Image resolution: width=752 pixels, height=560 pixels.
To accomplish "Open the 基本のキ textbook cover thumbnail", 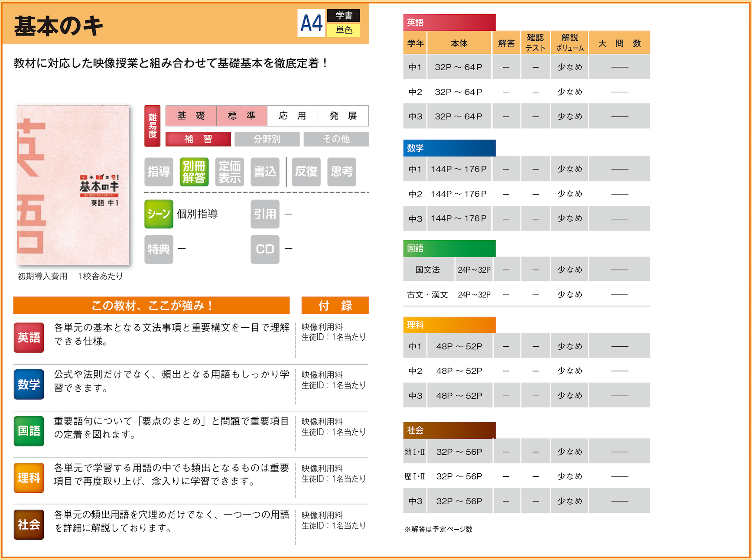I will 73,185.
